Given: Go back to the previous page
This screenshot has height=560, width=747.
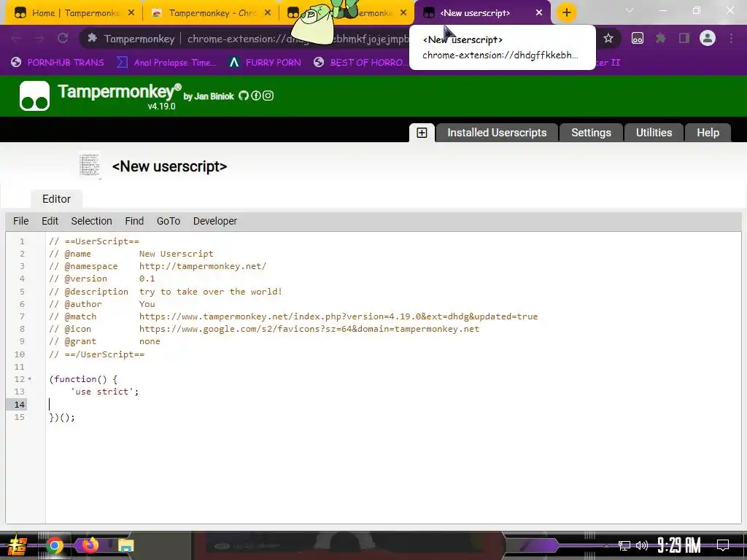Looking at the screenshot, I should 16,38.
